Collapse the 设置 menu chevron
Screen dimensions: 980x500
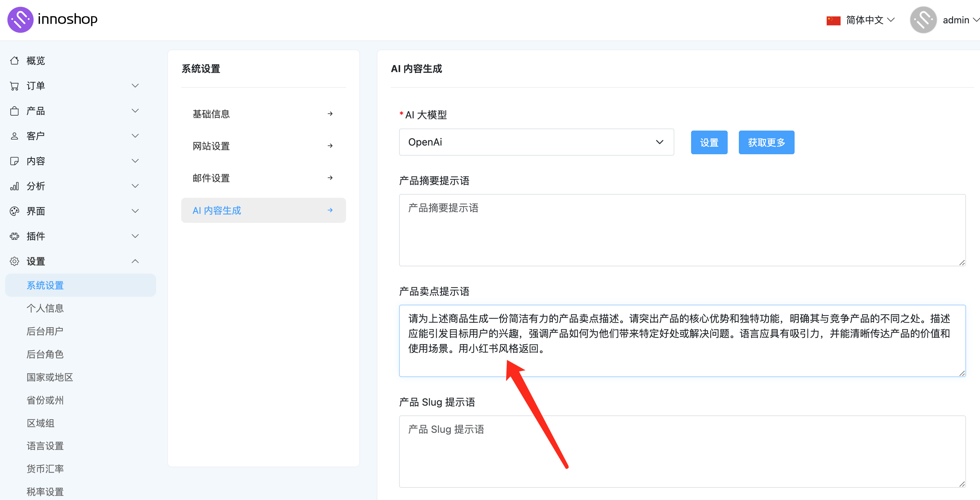tap(135, 261)
